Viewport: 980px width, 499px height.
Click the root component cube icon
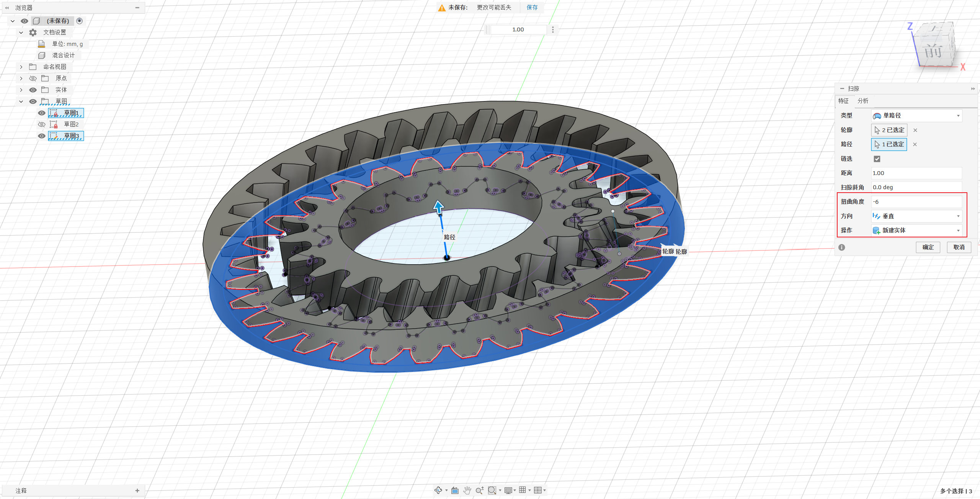(36, 21)
